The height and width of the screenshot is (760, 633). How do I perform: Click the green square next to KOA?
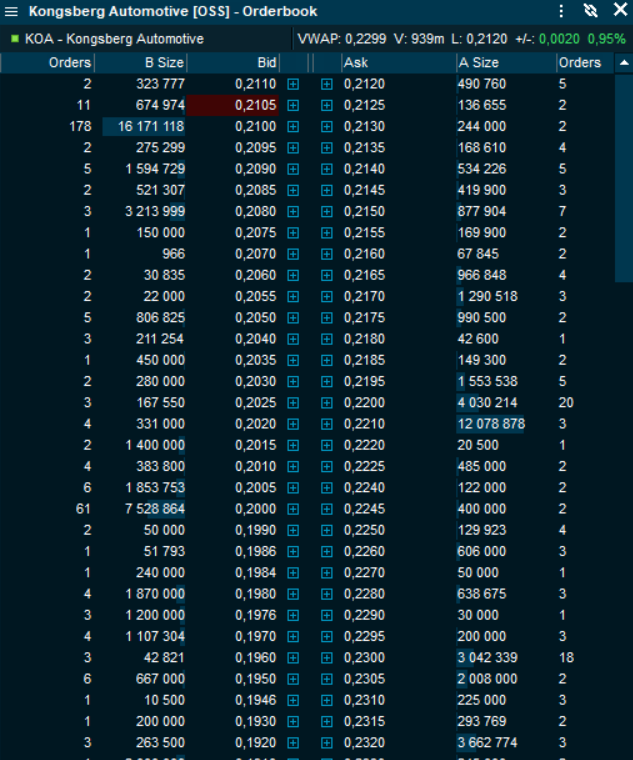point(15,38)
